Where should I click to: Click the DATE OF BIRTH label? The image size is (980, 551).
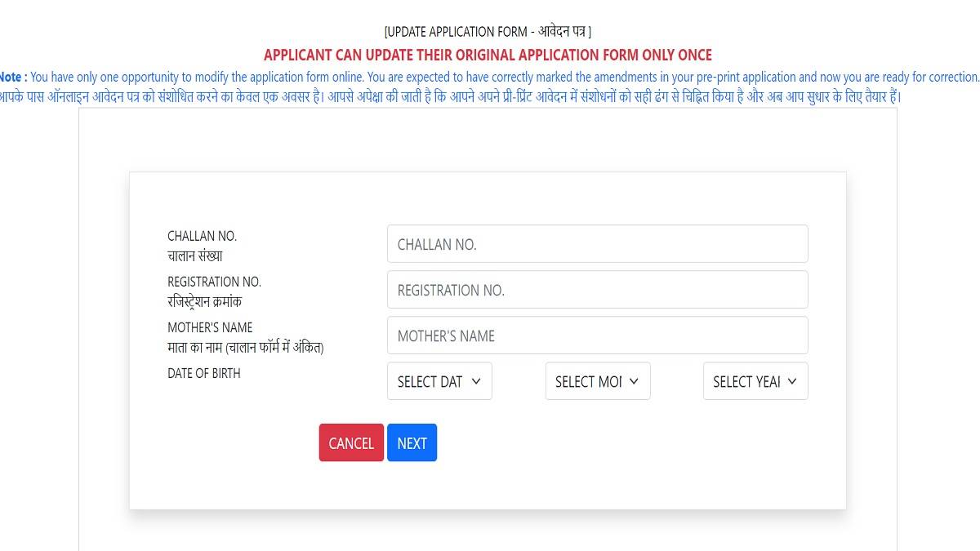coord(204,373)
